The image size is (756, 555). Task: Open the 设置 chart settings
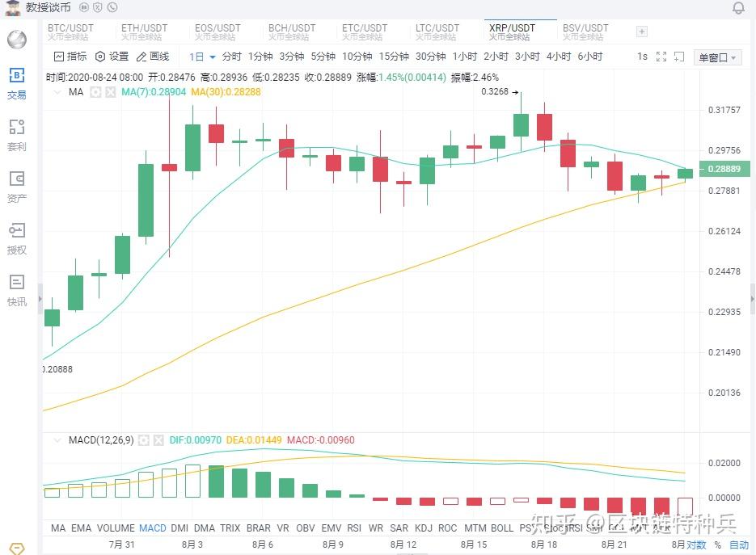(112, 57)
